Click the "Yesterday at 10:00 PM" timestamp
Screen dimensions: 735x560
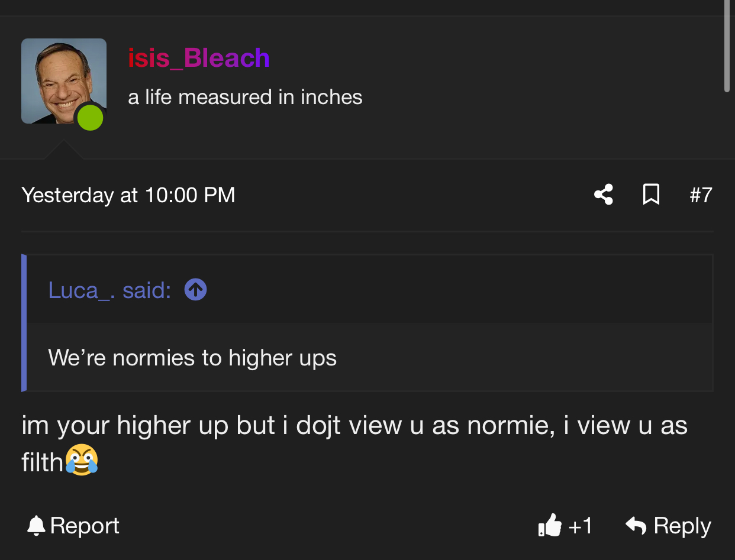tap(128, 195)
